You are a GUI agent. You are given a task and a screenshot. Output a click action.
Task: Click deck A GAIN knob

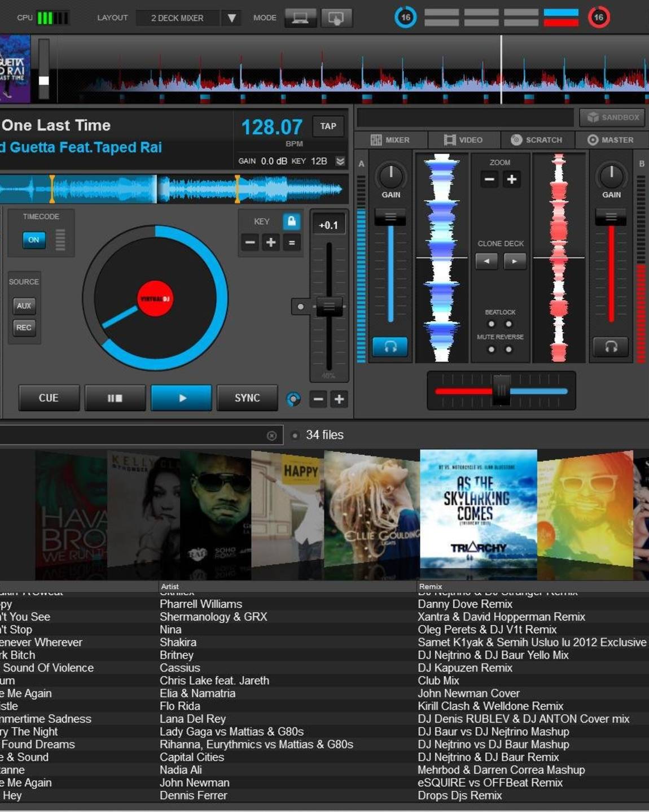point(391,175)
